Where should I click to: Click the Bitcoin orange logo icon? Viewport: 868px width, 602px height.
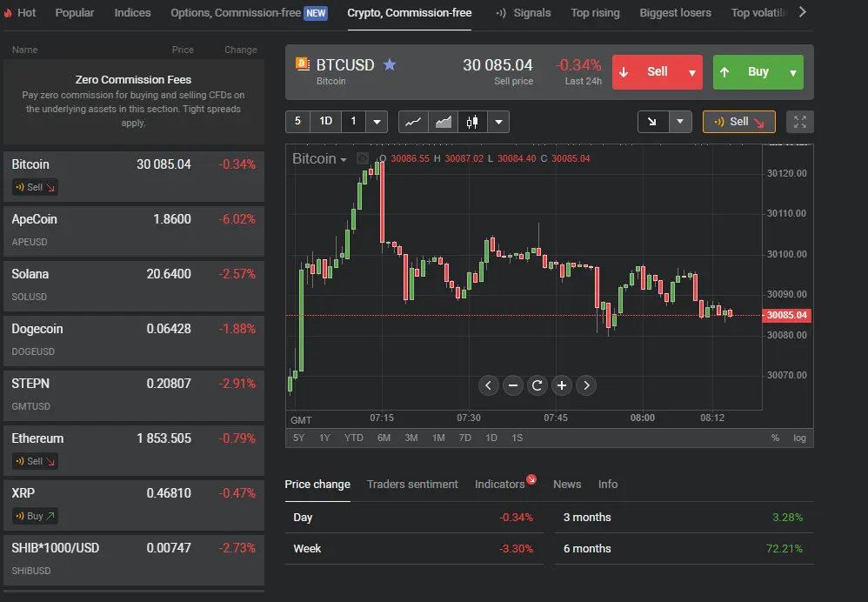pyautogui.click(x=303, y=64)
